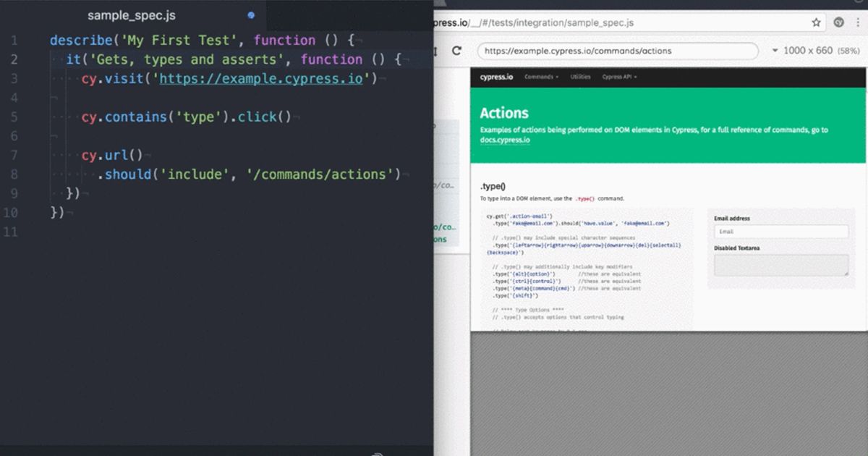Click the browser extension icon beside the star
The width and height of the screenshot is (868, 456).
point(838,22)
